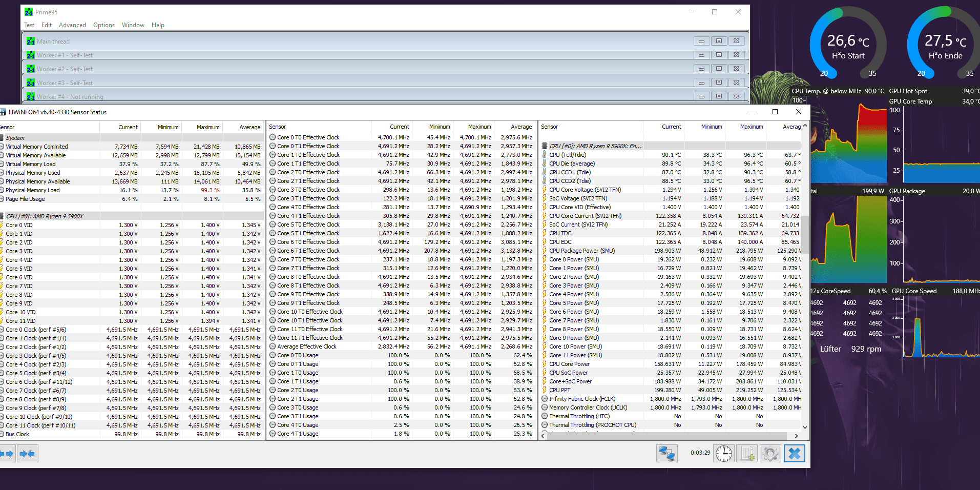The image size is (980, 490).
Task: Click the thermometer icon beside CPU (Tctl/Tdie)
Action: (x=545, y=155)
